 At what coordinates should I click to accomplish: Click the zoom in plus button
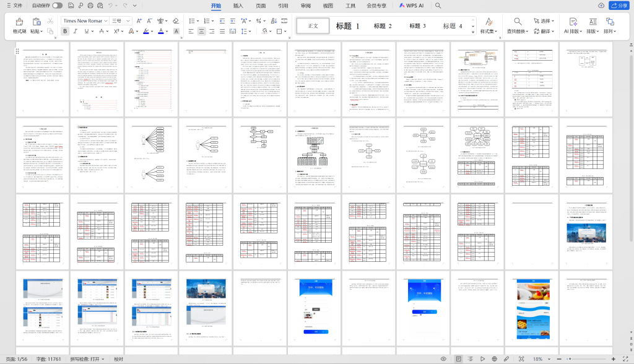[613, 359]
